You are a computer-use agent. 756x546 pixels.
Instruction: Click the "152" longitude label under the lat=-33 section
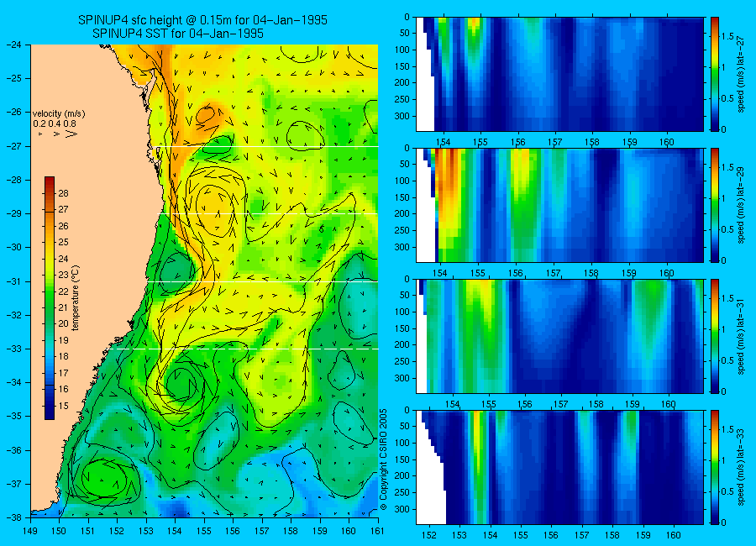coord(429,535)
